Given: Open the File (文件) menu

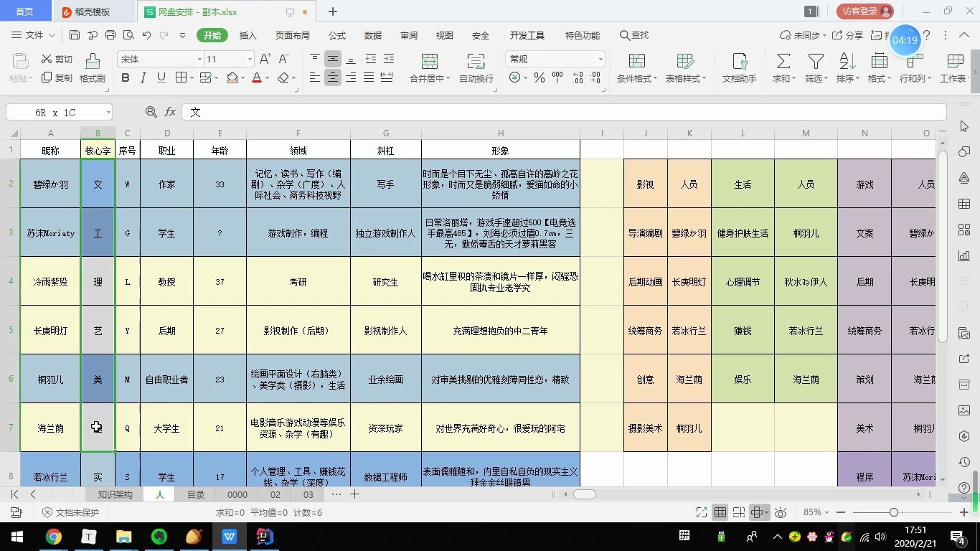Looking at the screenshot, I should (x=34, y=35).
